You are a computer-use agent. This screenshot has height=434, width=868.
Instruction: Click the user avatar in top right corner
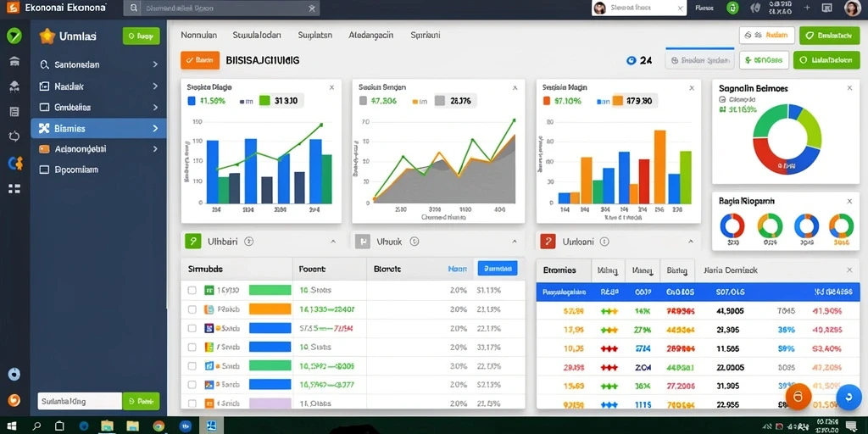pos(851,8)
